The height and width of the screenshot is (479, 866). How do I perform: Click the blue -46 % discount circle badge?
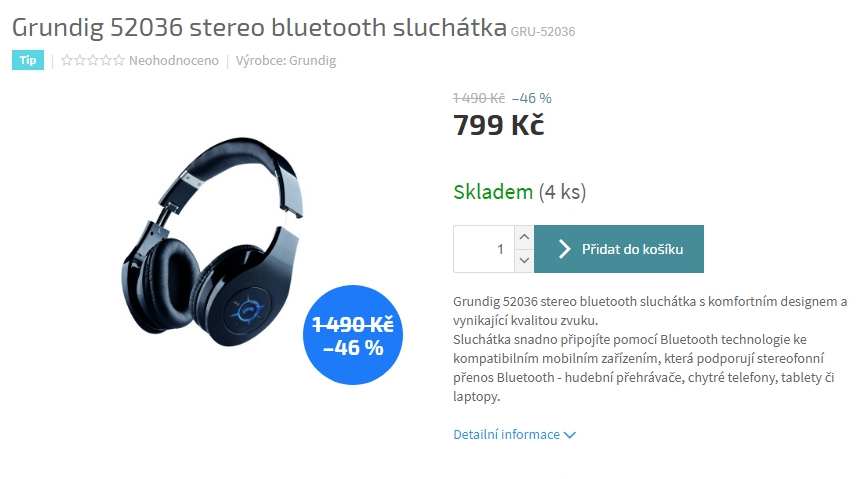(353, 335)
